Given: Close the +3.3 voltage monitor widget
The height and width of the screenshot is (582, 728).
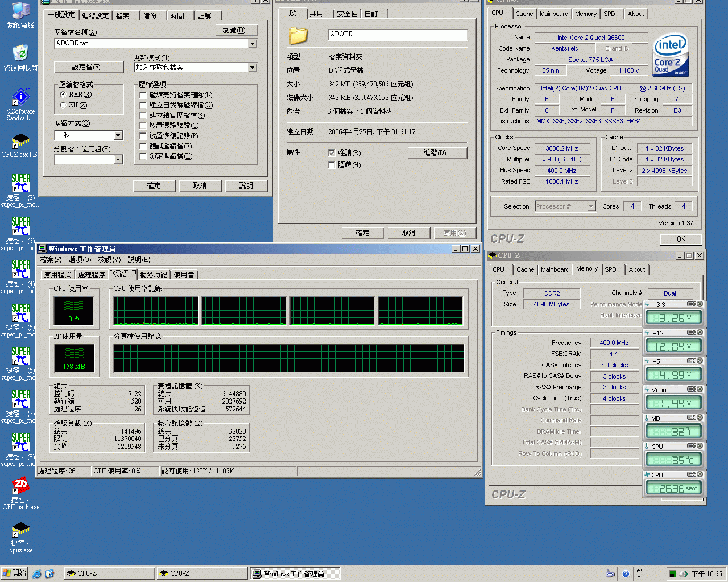Looking at the screenshot, I should tap(700, 304).
